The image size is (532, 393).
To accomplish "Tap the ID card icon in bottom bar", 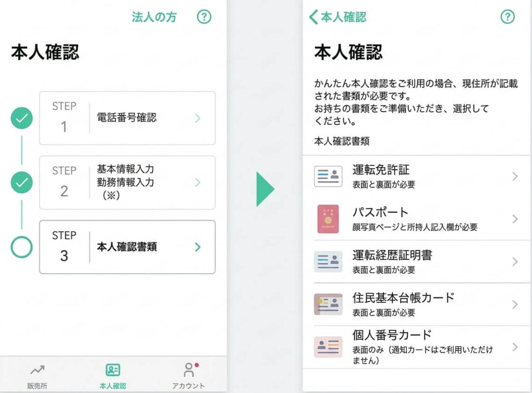I will 113,370.
